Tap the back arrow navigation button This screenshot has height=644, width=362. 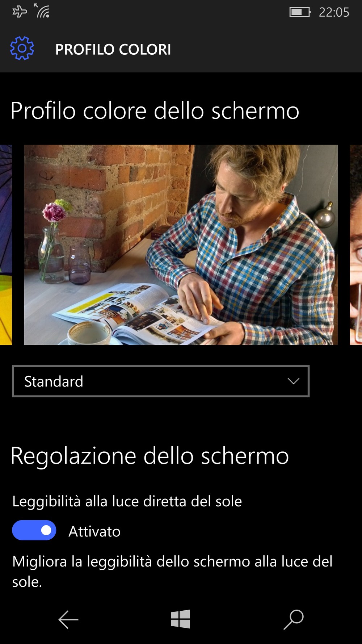(x=68, y=619)
